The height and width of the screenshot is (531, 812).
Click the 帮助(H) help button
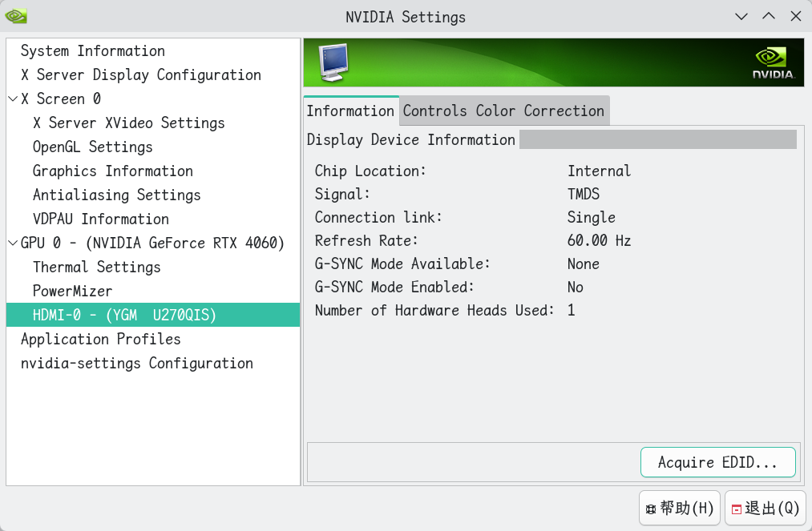(679, 509)
